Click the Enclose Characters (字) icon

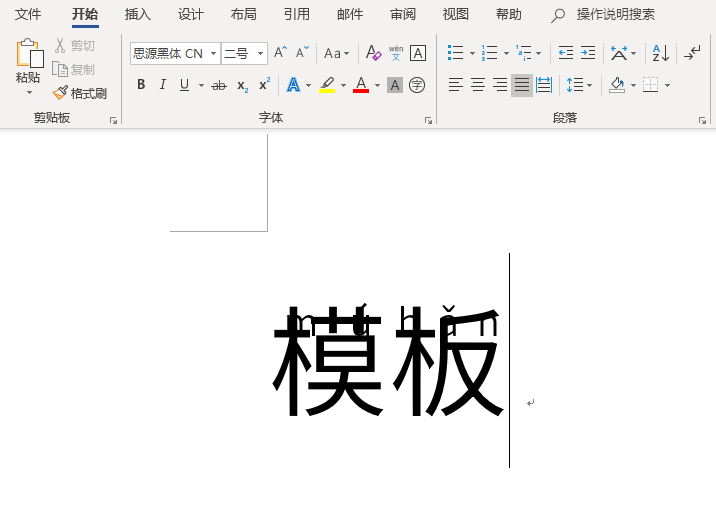coord(417,85)
